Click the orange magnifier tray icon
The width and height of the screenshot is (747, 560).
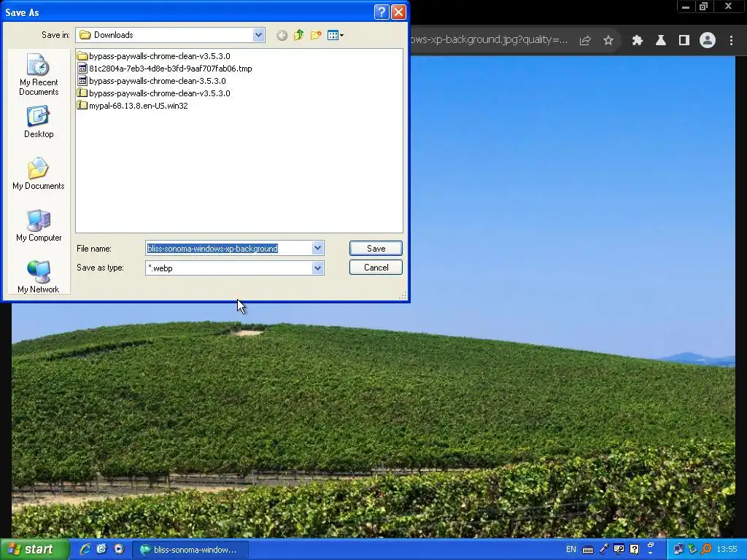[706, 550]
